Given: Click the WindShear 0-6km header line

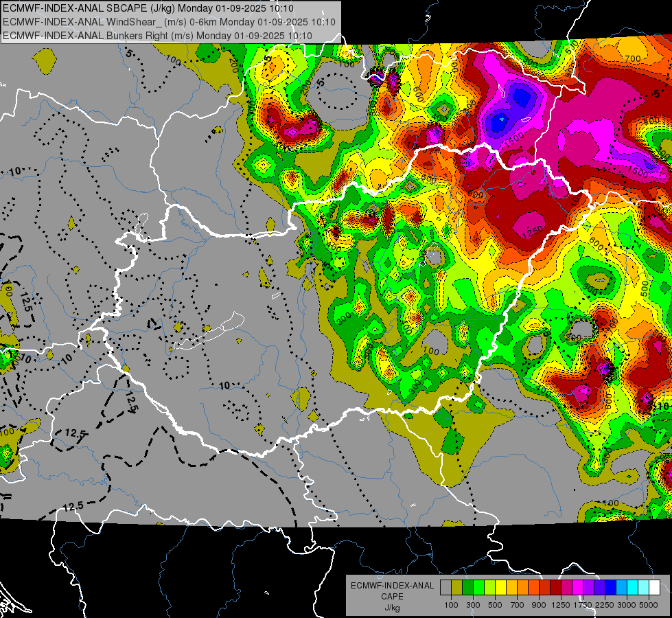Looking at the screenshot, I should click(169, 22).
